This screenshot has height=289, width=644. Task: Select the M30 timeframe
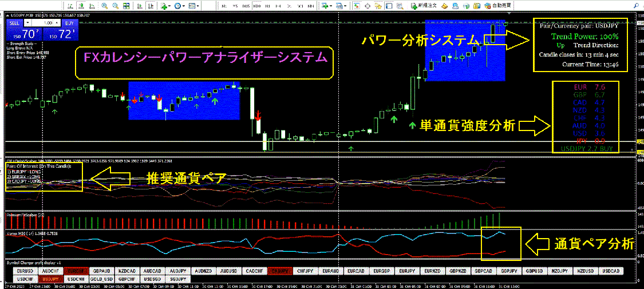tap(257, 6)
